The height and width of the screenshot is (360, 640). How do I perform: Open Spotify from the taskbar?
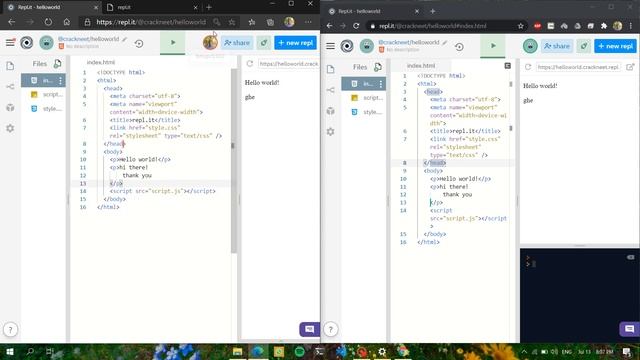pyautogui.click(x=299, y=351)
